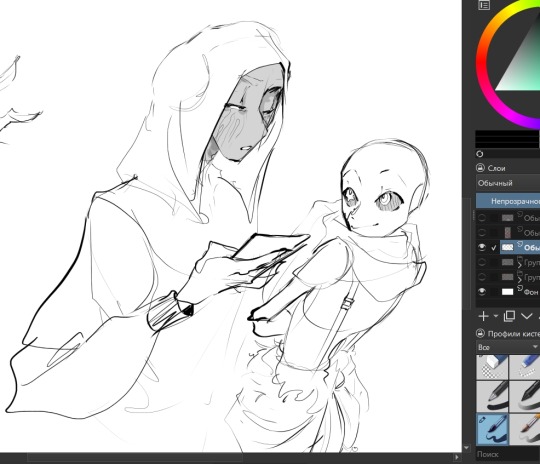
Task: Show the first Группа layer
Action: click(x=482, y=262)
